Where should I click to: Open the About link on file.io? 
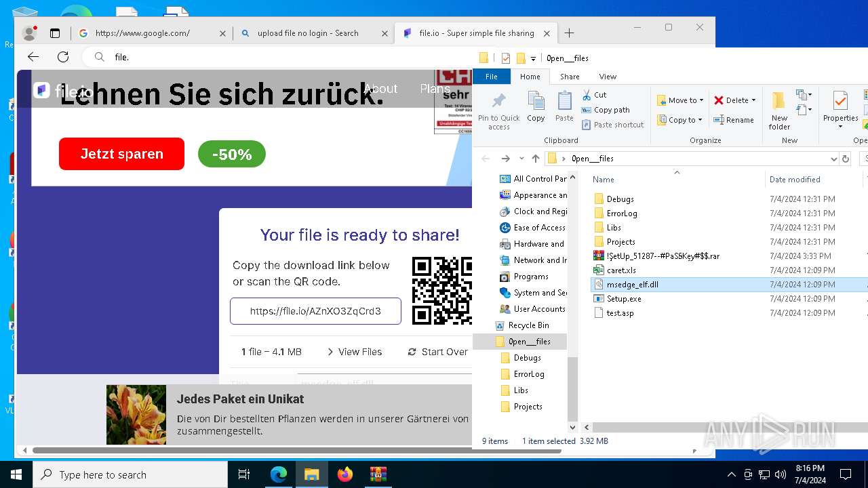pos(380,89)
